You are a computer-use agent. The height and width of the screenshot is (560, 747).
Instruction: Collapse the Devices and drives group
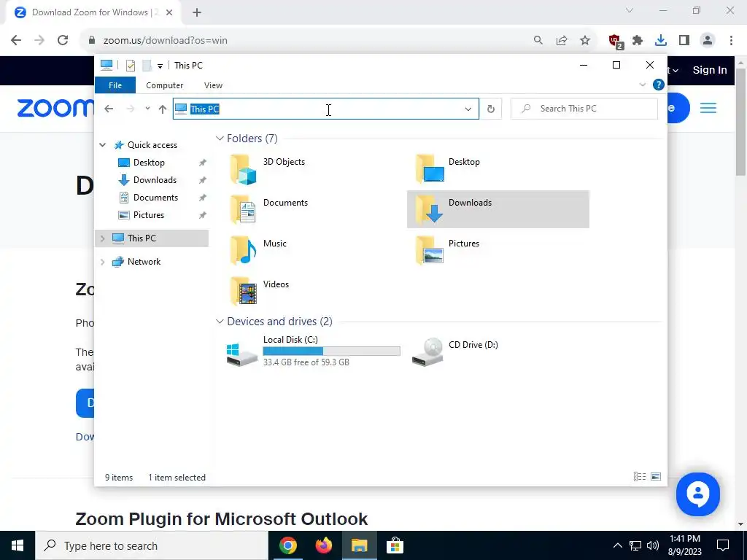(220, 322)
